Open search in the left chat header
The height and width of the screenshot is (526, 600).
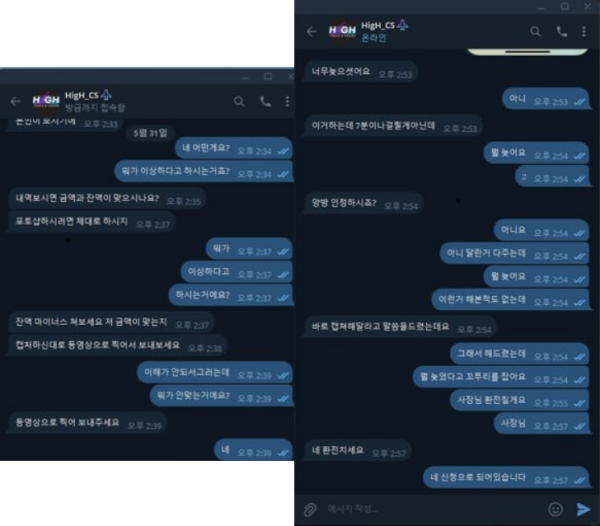coord(239,101)
